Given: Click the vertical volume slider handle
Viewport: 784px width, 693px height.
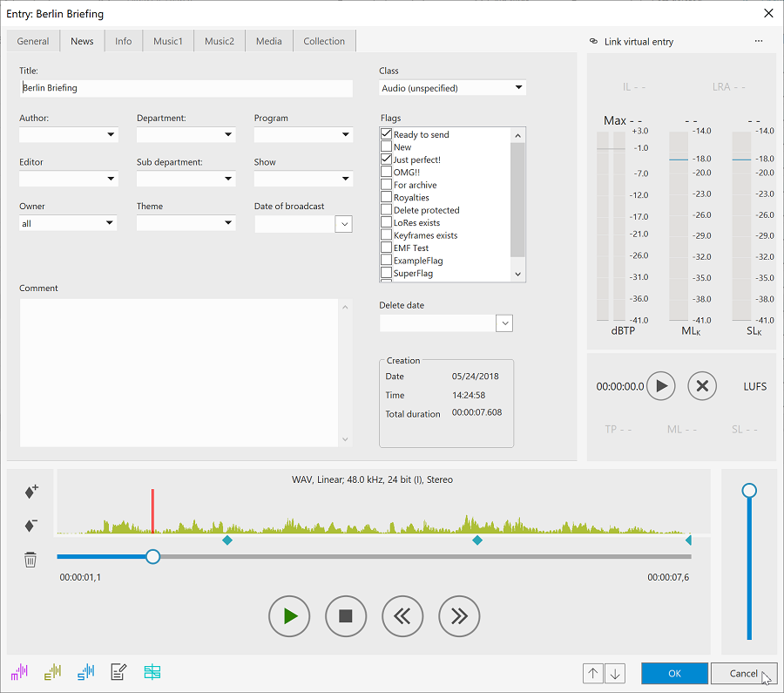Looking at the screenshot, I should pyautogui.click(x=749, y=491).
